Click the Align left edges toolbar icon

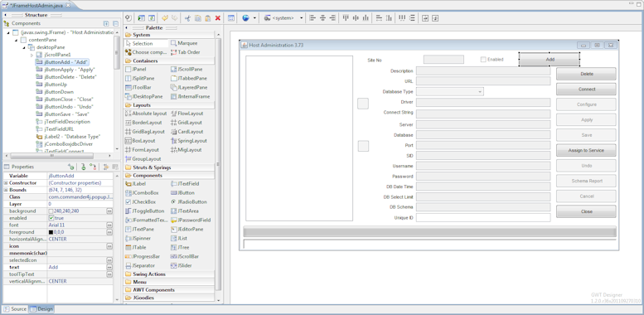313,18
